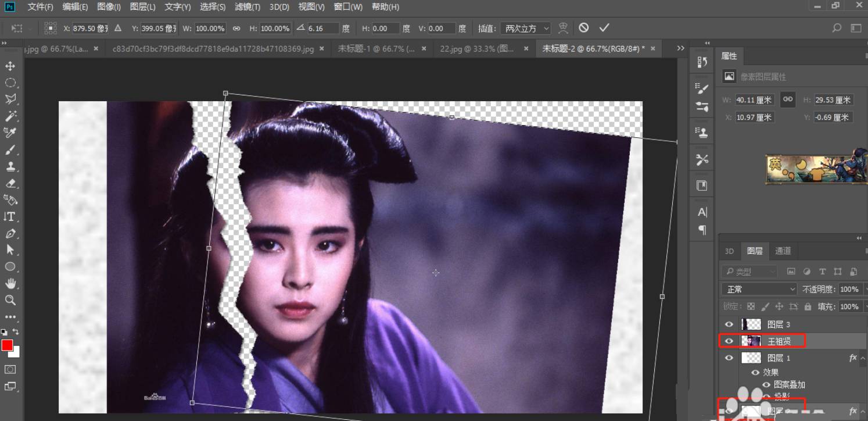Cancel the transform

[x=584, y=28]
